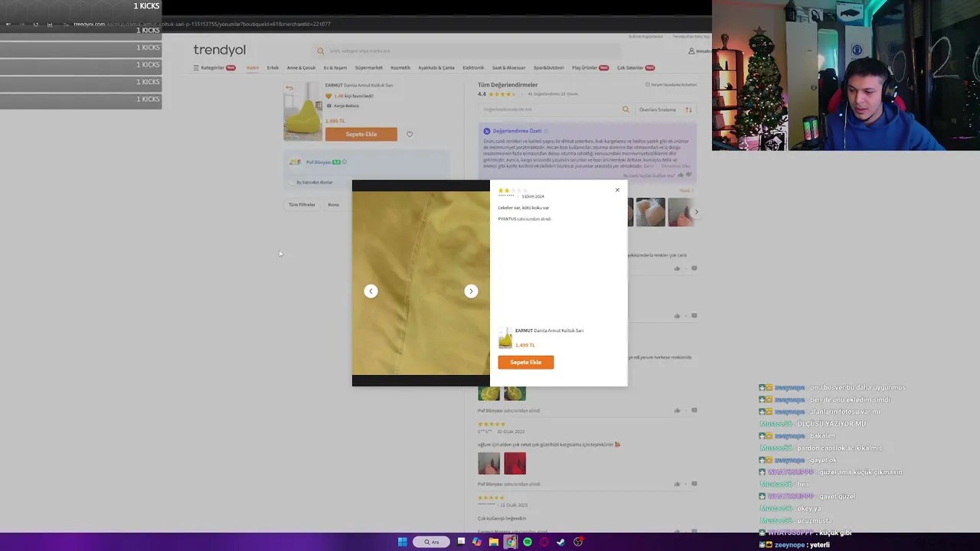Close the review photo popup

click(x=617, y=190)
